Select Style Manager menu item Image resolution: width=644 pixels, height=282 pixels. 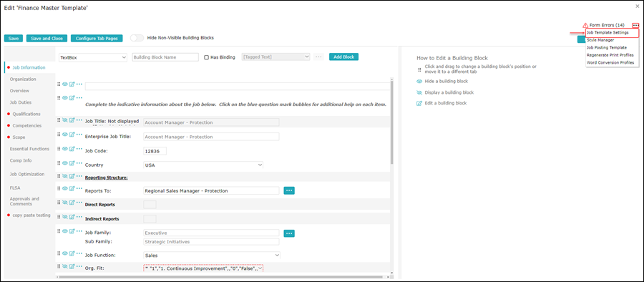(600, 40)
